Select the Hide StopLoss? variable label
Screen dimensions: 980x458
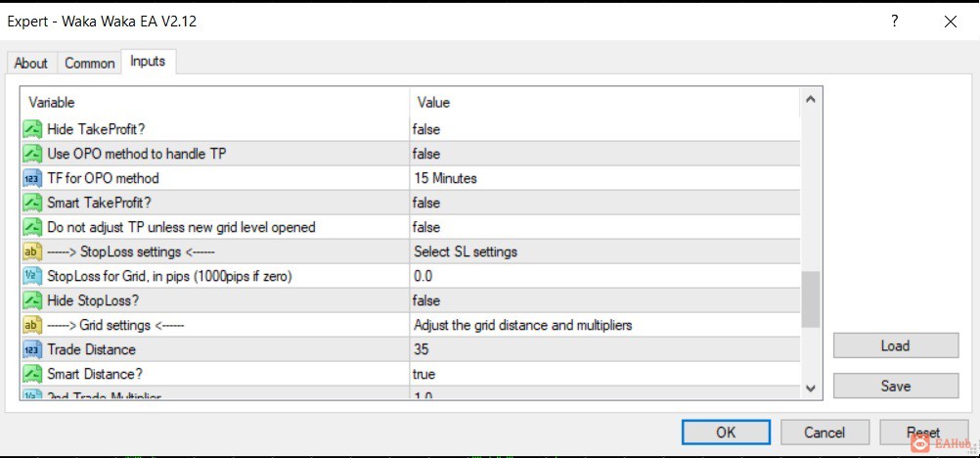93,300
